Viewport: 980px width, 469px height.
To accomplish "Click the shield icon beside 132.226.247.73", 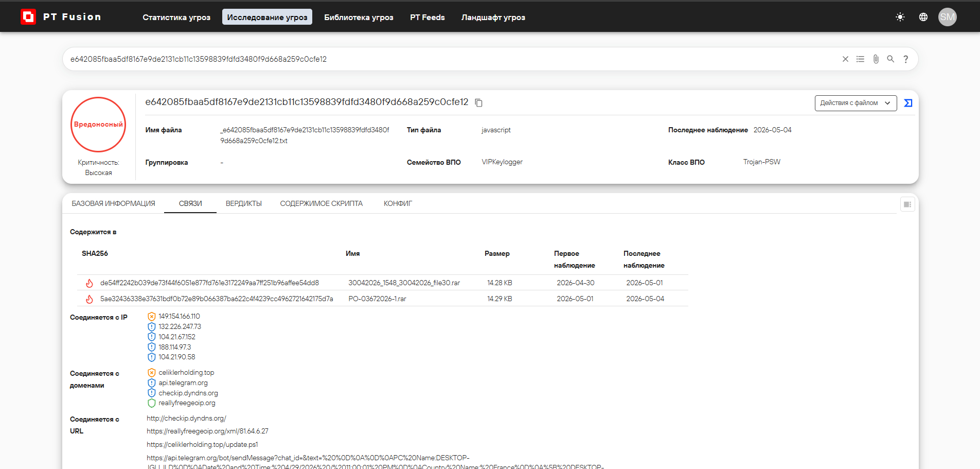I will tap(151, 327).
